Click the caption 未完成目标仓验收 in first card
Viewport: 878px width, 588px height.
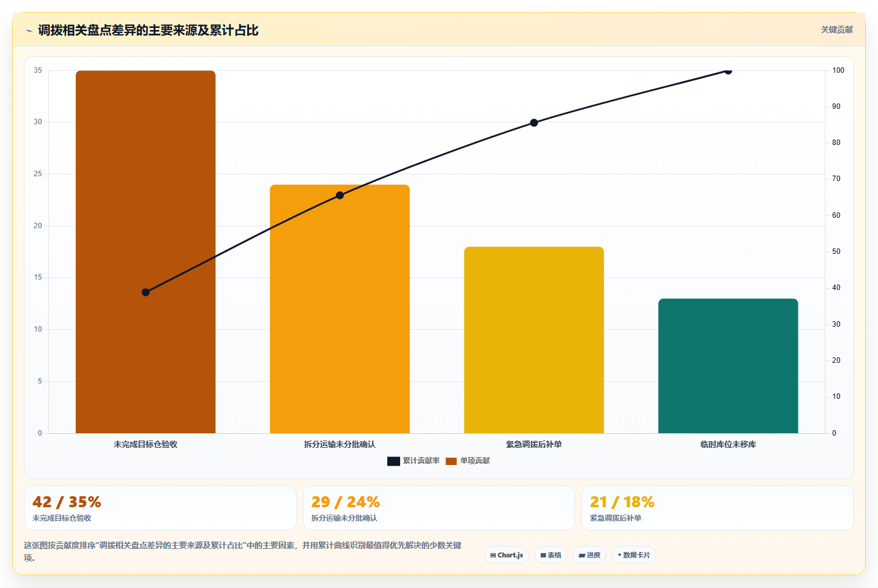(x=62, y=518)
